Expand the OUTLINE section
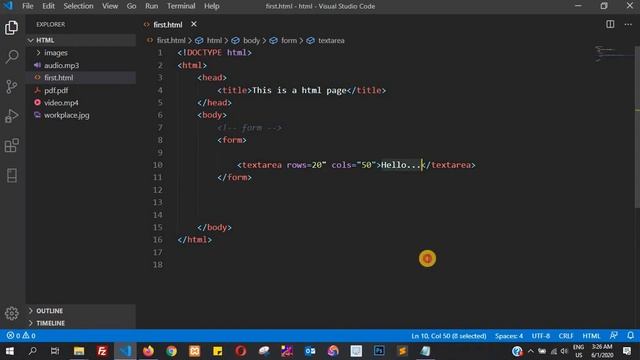Screen dimensions: 640x360 pyautogui.click(x=81, y=311)
